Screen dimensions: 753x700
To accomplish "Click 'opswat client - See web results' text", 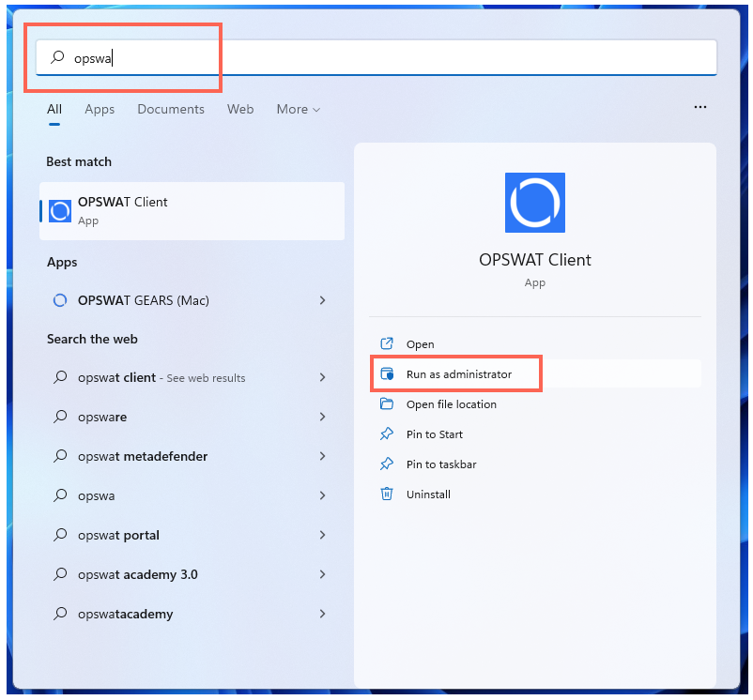I will point(161,377).
